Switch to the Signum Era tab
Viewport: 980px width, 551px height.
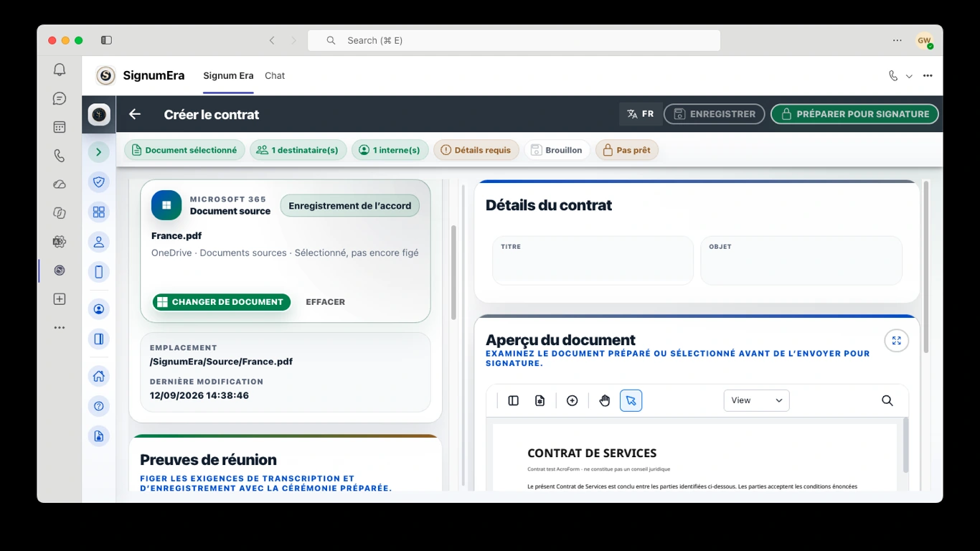point(228,76)
